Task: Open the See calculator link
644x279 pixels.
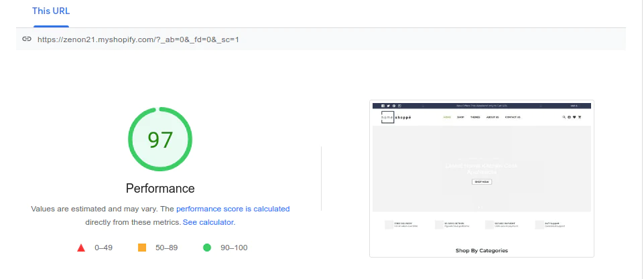Action: click(208, 222)
